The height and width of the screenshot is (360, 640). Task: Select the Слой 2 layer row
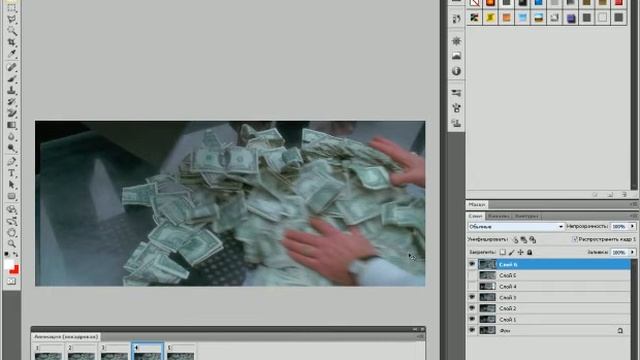coord(554,308)
